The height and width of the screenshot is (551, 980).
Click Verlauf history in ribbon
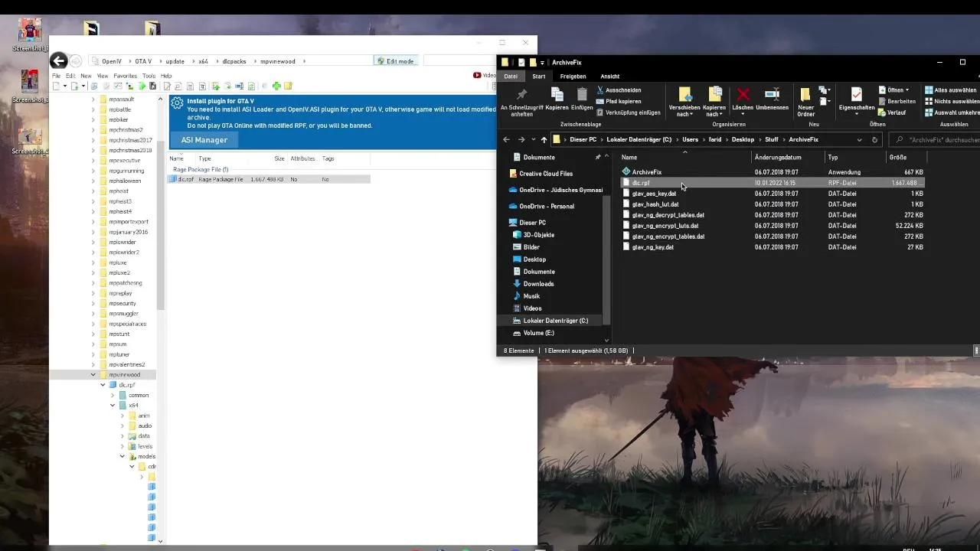coord(892,112)
